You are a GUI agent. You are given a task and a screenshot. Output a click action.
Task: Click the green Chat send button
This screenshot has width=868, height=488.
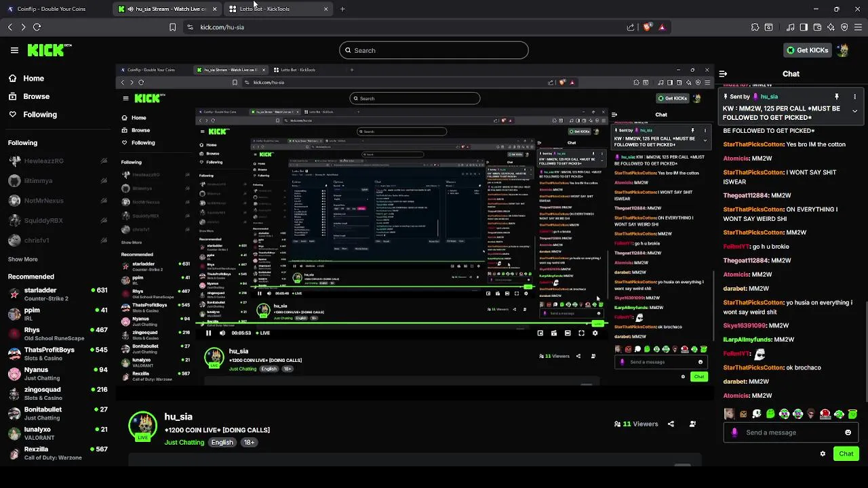point(846,453)
